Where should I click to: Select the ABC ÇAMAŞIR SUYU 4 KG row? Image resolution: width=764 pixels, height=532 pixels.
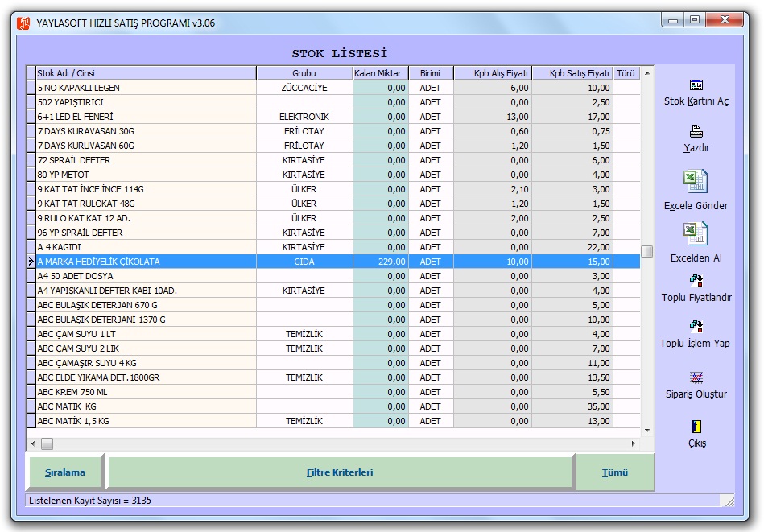point(333,363)
